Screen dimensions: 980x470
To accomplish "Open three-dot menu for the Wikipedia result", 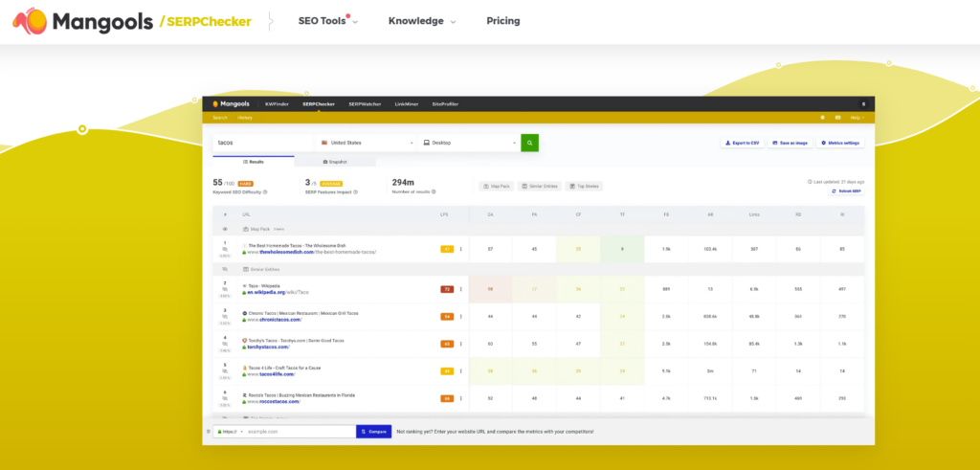I will pyautogui.click(x=461, y=289).
